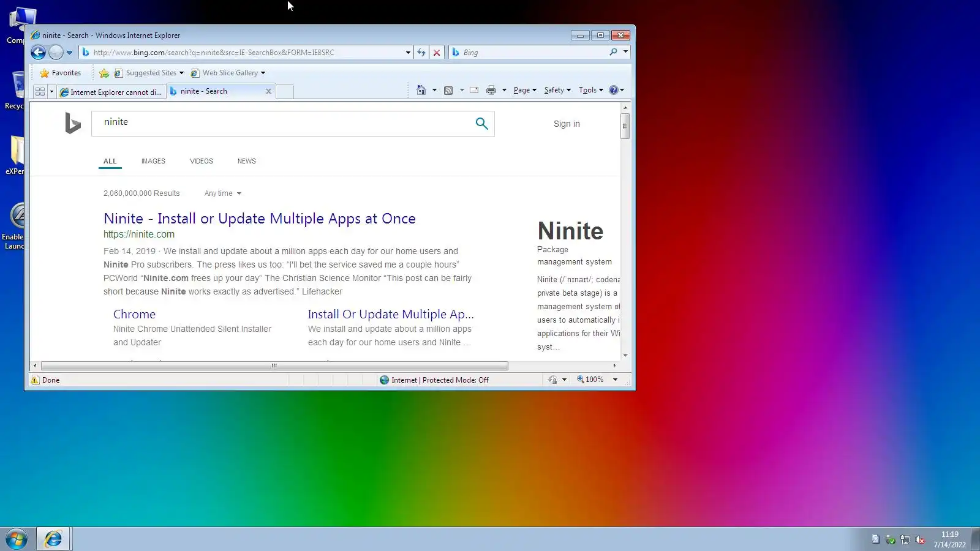Open the Web Slice Gallery dropdown
Image resolution: width=980 pixels, height=551 pixels.
228,73
